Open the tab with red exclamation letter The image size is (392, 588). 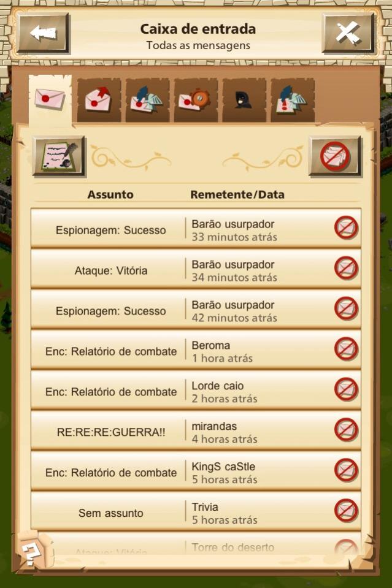pos(292,100)
